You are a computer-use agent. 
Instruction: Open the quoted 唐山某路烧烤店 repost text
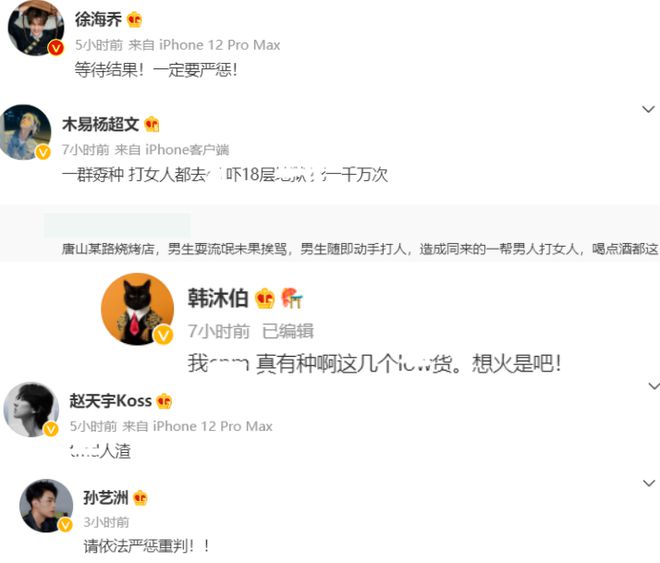(x=359, y=249)
